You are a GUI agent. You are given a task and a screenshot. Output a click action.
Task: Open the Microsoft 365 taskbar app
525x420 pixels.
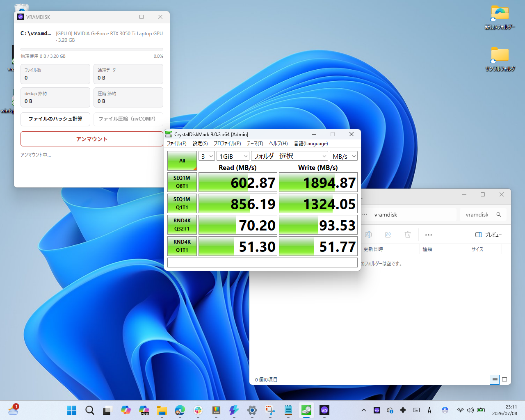(x=144, y=410)
